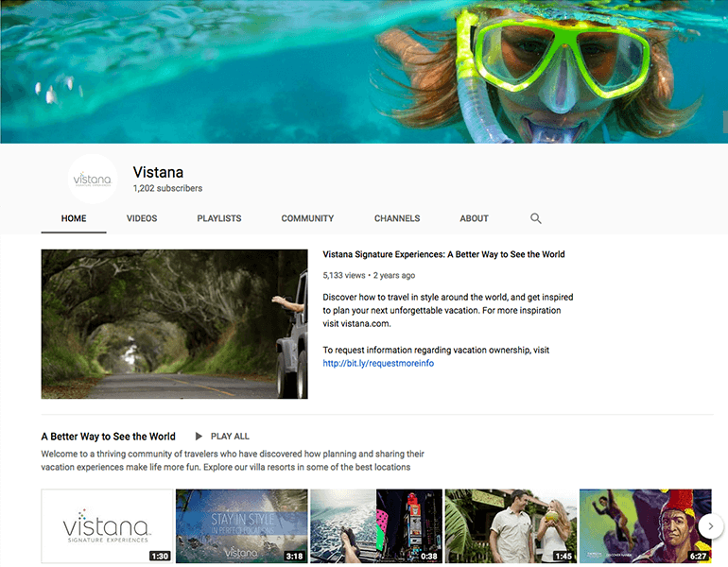Click the Vistana channel avatar logo

pos(93,179)
